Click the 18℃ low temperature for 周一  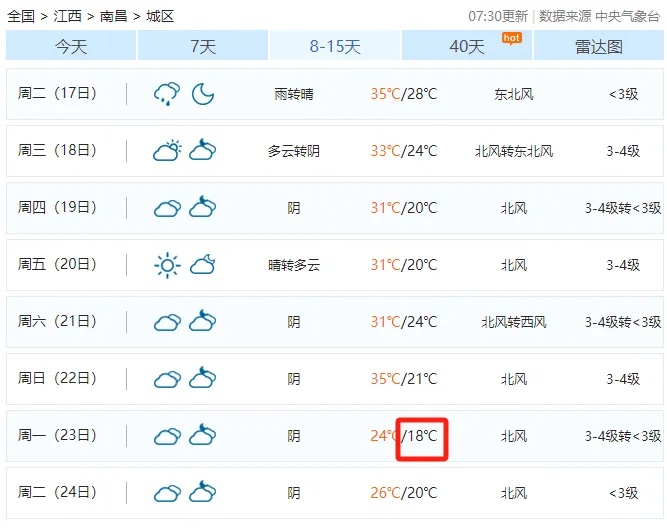click(422, 436)
